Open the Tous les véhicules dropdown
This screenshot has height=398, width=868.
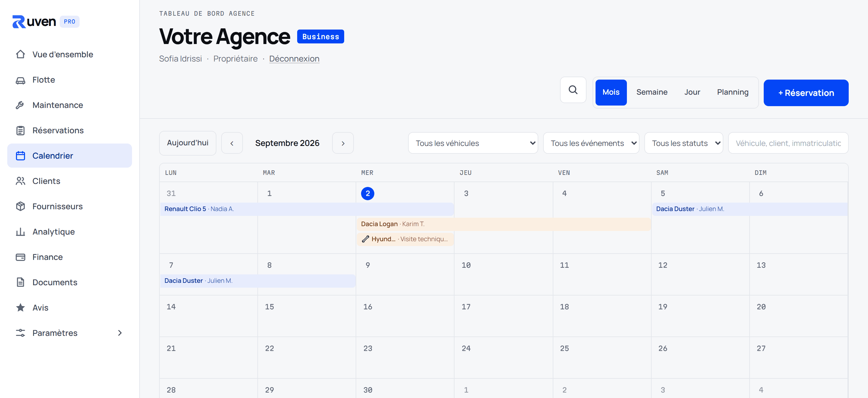tap(473, 143)
